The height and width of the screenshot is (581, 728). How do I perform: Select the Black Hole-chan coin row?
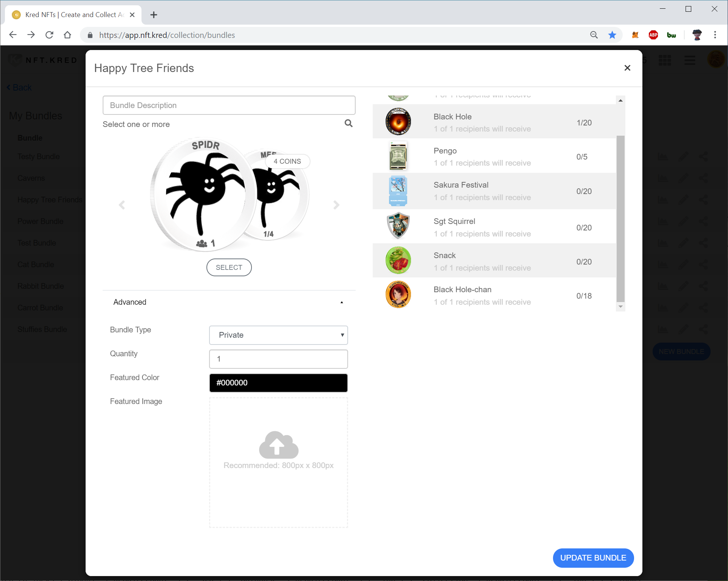[494, 296]
